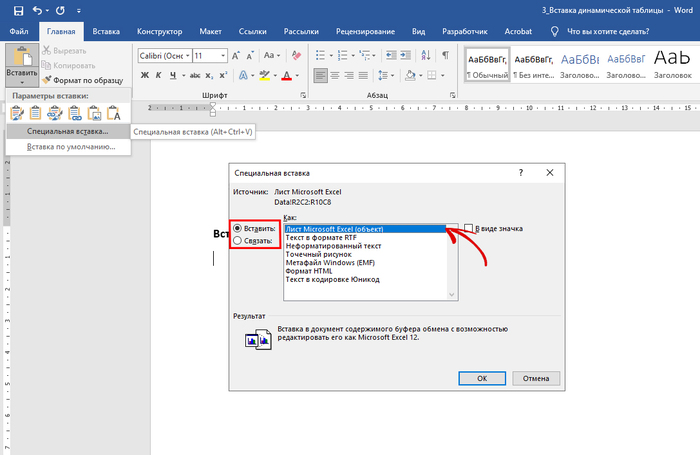Clear all formatting with the eraser icon
The height and width of the screenshot is (455, 700).
296,56
